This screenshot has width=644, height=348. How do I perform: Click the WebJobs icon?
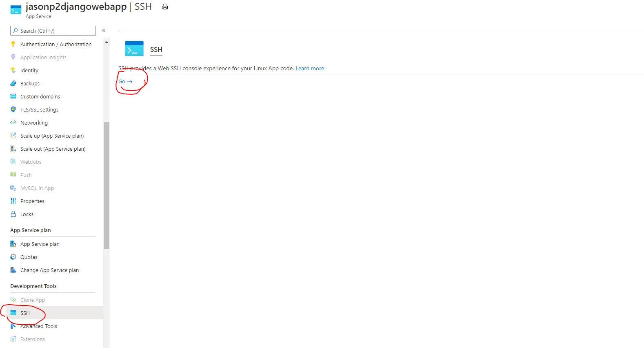tap(13, 162)
